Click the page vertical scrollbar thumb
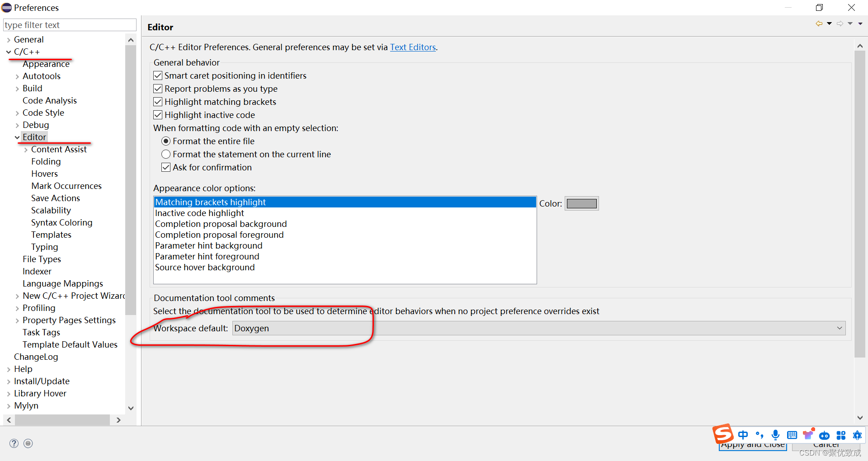868x461 pixels. [860, 204]
